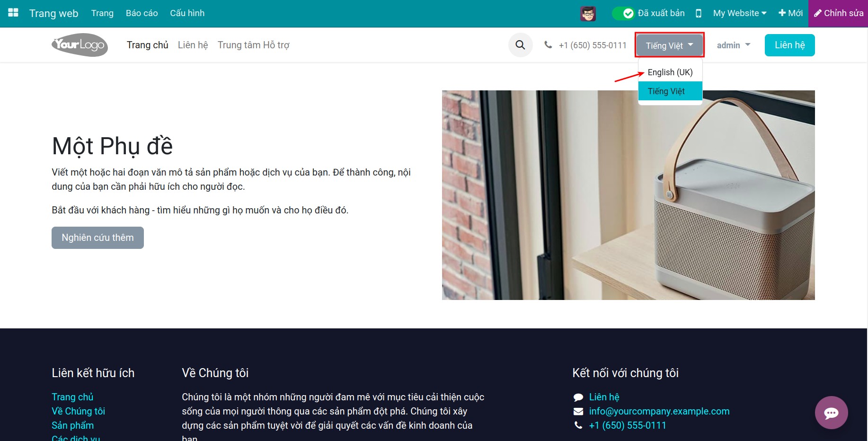Click the footer chat bubble icon
This screenshot has height=441, width=868.
click(x=578, y=397)
